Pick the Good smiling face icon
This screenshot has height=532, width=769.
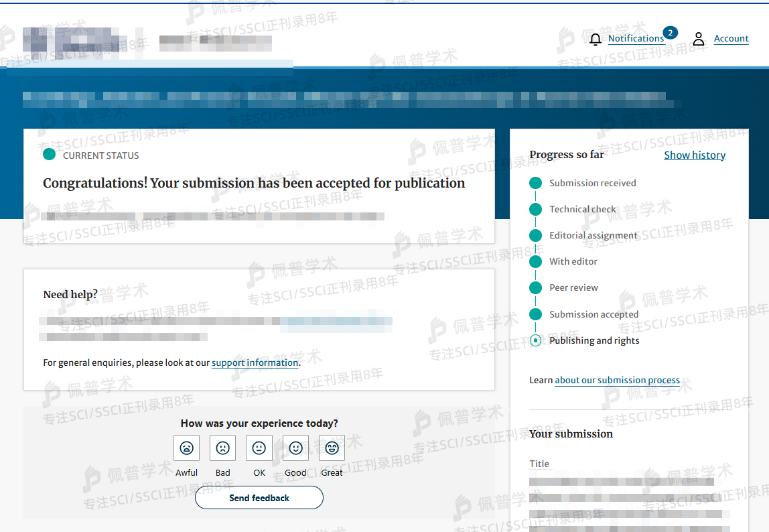tap(295, 448)
